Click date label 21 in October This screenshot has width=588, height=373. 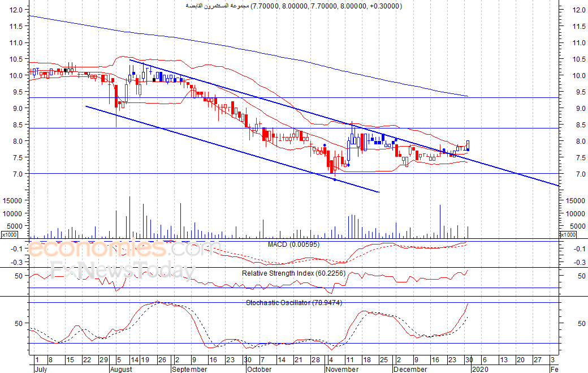pyautogui.click(x=298, y=360)
